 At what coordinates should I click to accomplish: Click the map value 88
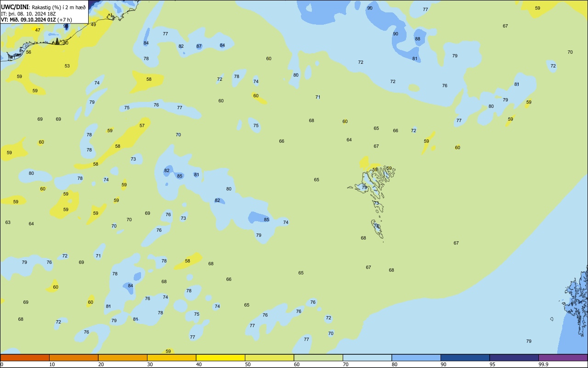pyautogui.click(x=418, y=39)
